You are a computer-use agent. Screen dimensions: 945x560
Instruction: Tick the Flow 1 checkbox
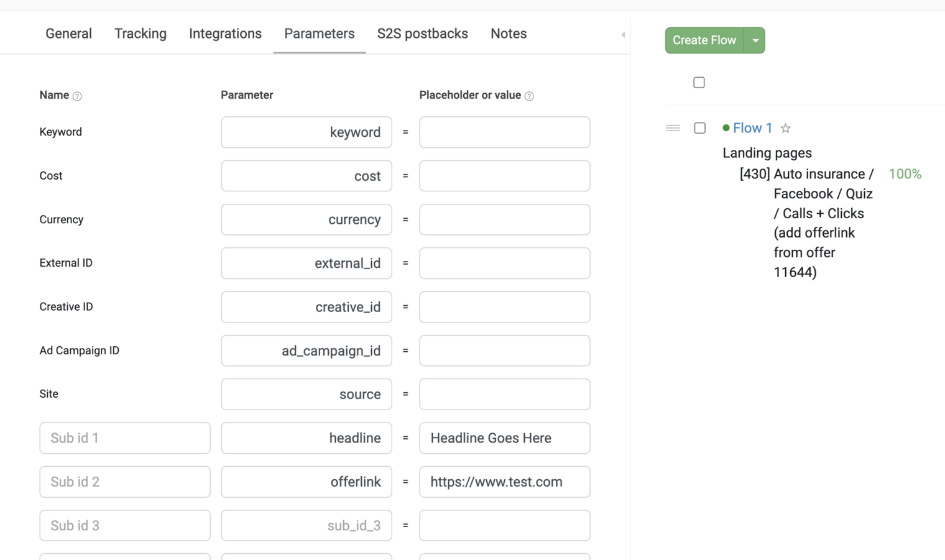tap(700, 128)
